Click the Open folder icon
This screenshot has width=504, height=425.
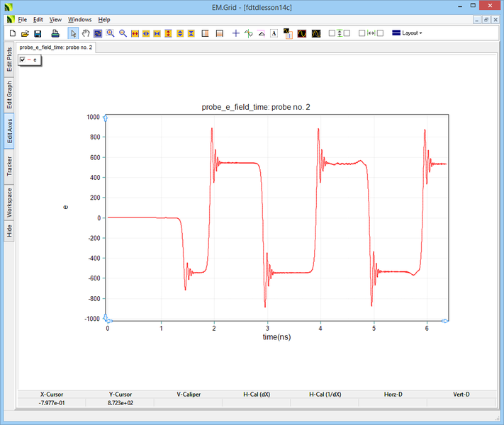click(x=25, y=33)
